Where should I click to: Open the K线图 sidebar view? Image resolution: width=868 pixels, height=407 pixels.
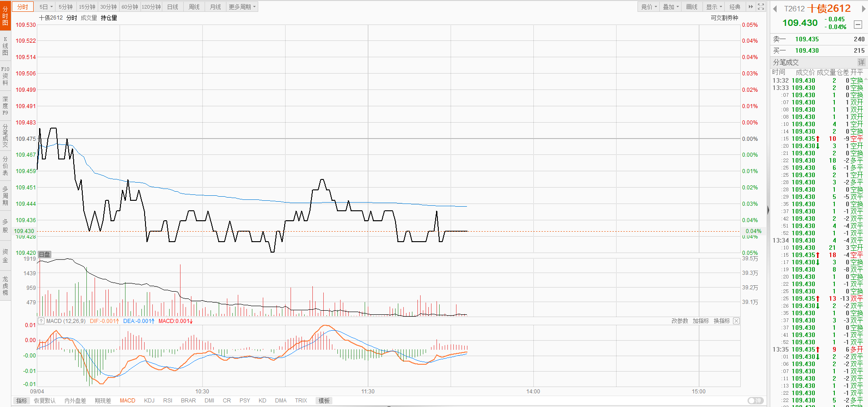point(5,46)
